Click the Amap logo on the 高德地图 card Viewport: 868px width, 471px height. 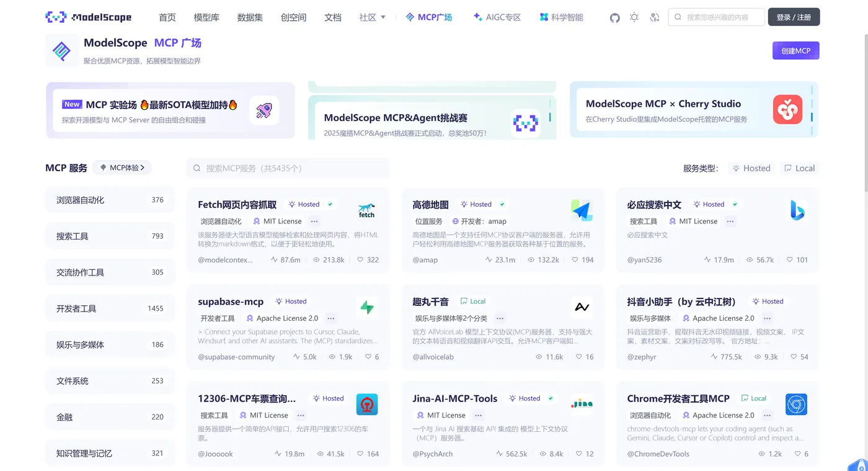[582, 210]
